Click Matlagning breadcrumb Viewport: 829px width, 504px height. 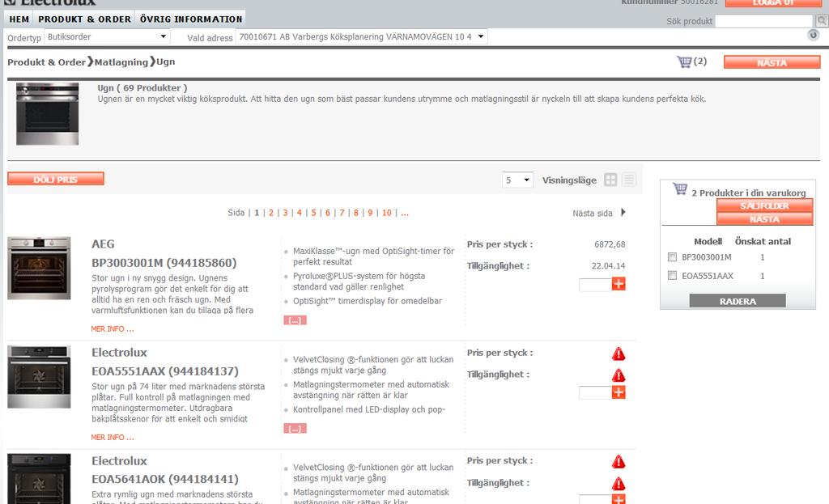pos(121,61)
